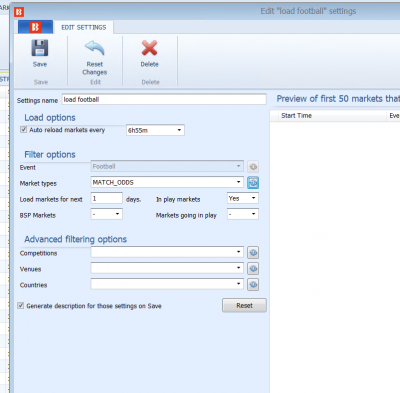Image resolution: width=400 pixels, height=393 pixels.
Task: Click the eye icon next to Market types
Action: click(x=253, y=182)
